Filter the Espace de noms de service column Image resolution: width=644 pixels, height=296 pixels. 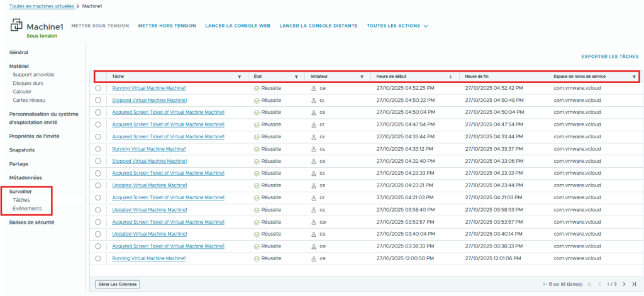pos(633,77)
